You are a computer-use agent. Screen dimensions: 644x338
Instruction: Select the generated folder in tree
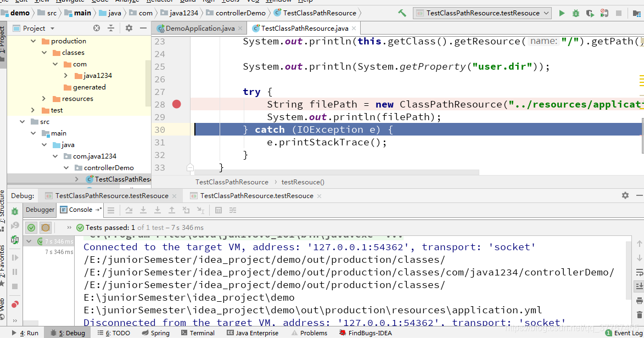89,87
